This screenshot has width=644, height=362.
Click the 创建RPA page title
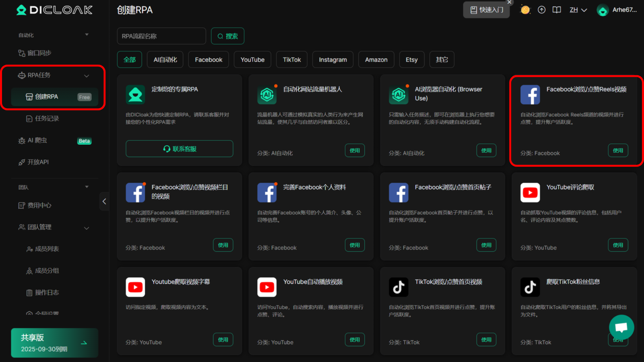point(134,10)
